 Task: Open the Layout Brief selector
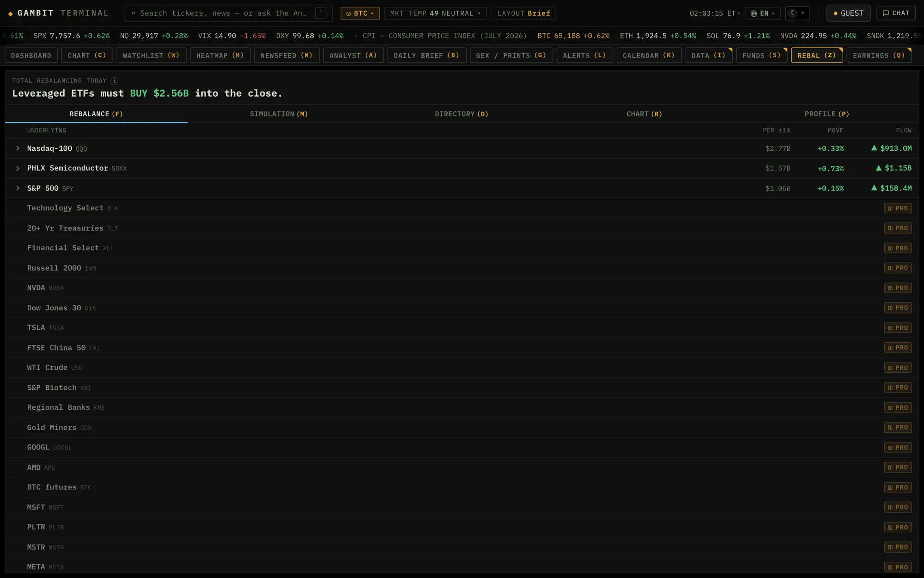pyautogui.click(x=523, y=13)
